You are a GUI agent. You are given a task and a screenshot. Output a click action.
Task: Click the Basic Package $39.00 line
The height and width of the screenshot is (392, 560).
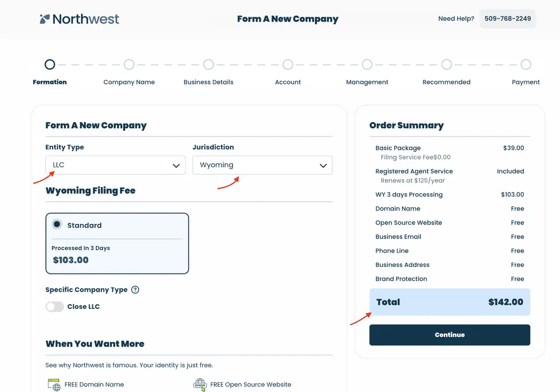click(450, 148)
